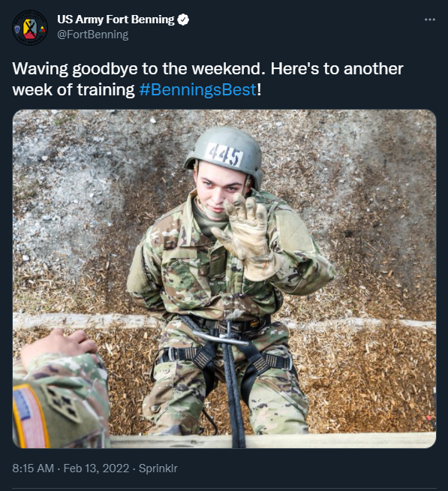This screenshot has width=448, height=491.
Task: Open the @FortBenning handle link
Action: [92, 35]
